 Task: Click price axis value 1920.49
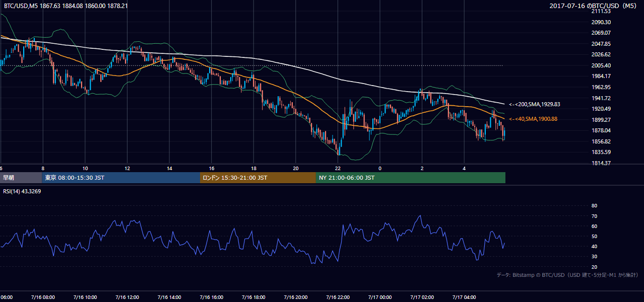click(x=601, y=109)
